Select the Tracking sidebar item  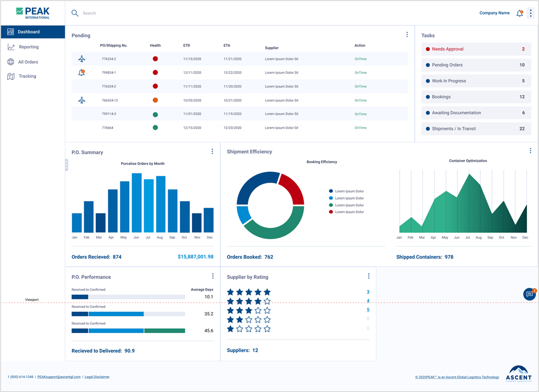27,76
